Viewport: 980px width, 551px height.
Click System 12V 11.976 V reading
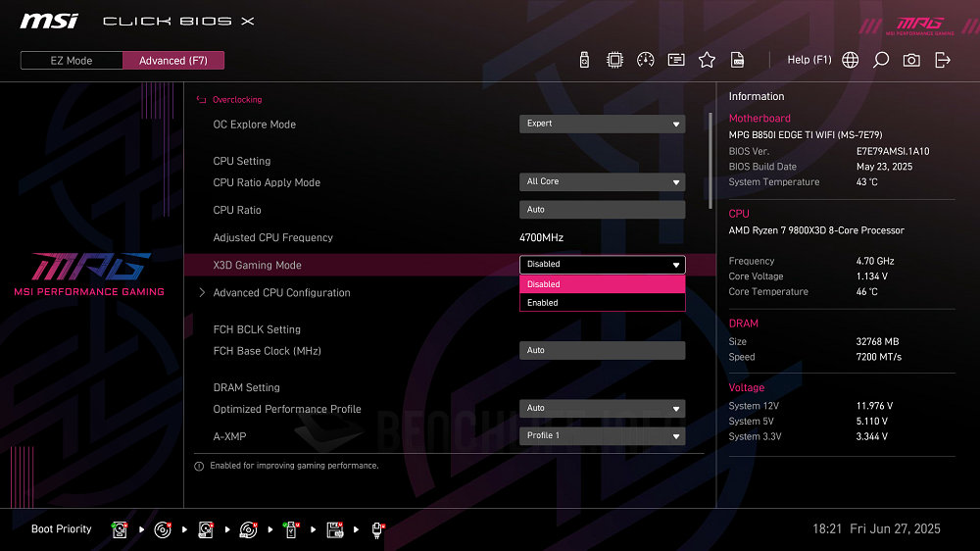(x=874, y=406)
